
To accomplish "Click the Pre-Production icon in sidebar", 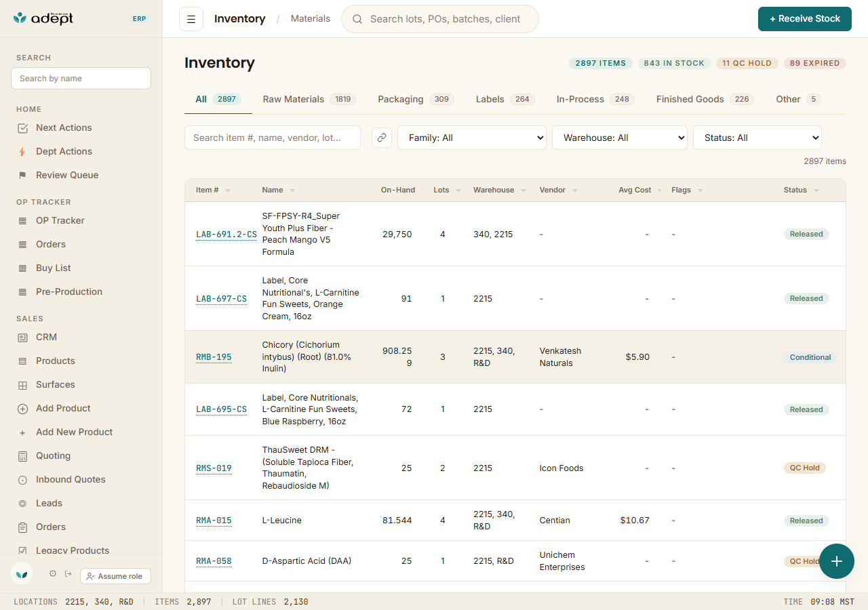I will point(23,292).
